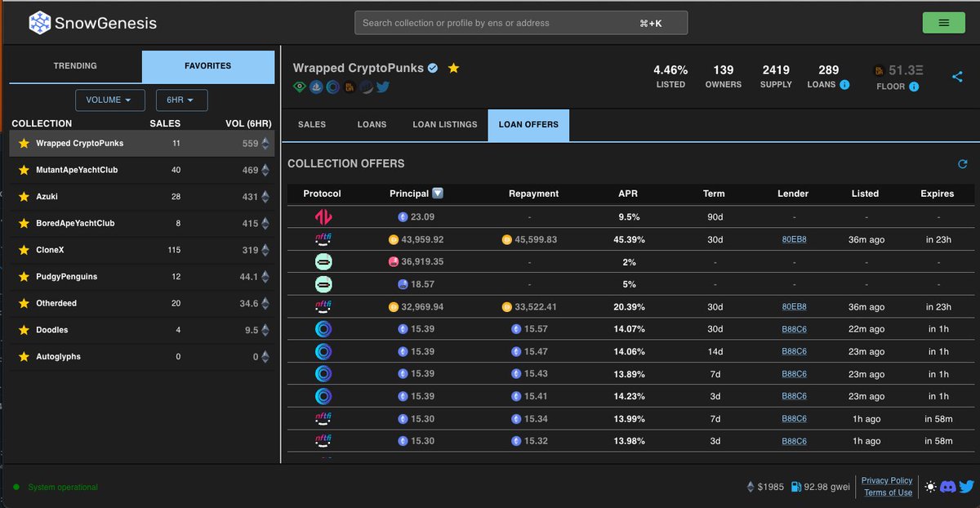Click the NFTfi protocol icon in the 15.34 repayment row
This screenshot has height=508, width=980.
coord(323,419)
